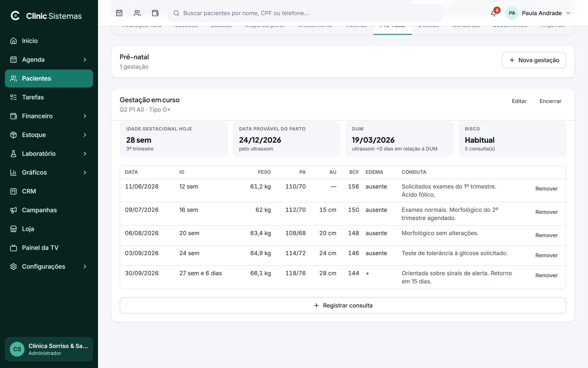Image resolution: width=588 pixels, height=368 pixels.
Task: Remove the 11/06/2026 consultation row
Action: 546,189
